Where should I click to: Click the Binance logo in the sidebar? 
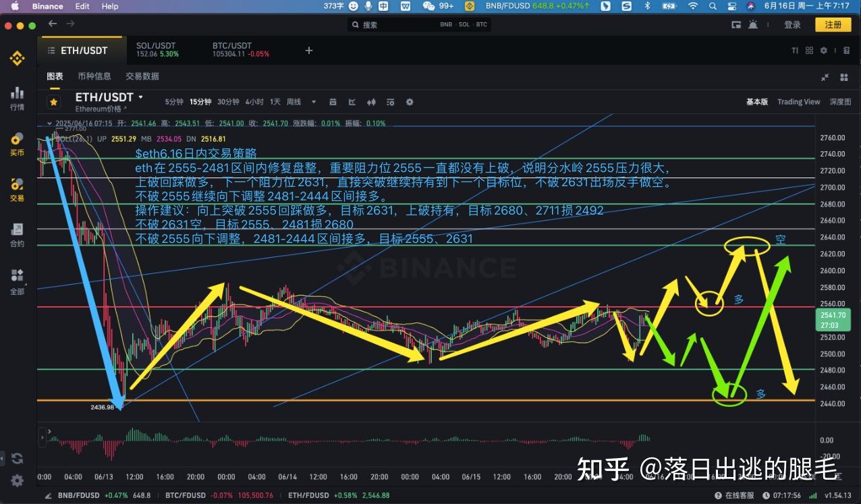pos(17,59)
